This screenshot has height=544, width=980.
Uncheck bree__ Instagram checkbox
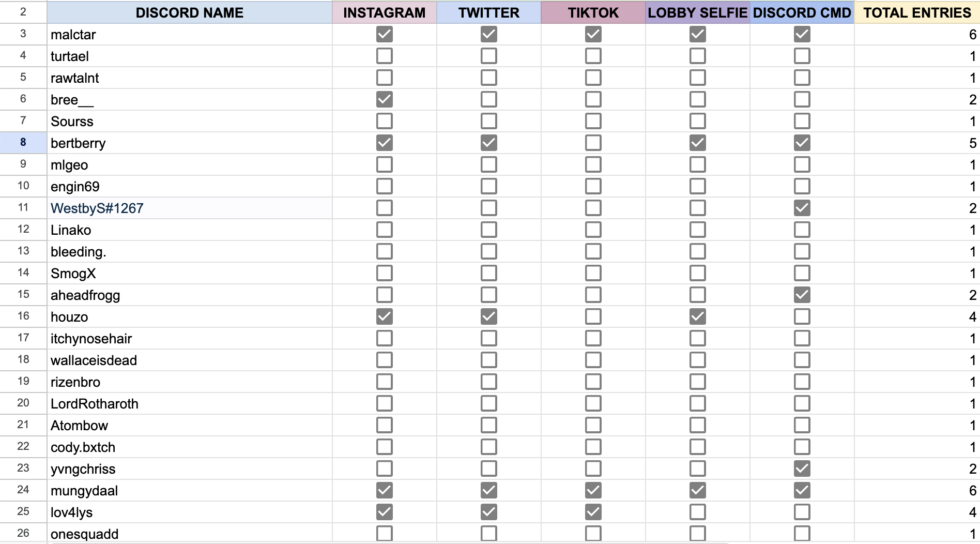385,99
